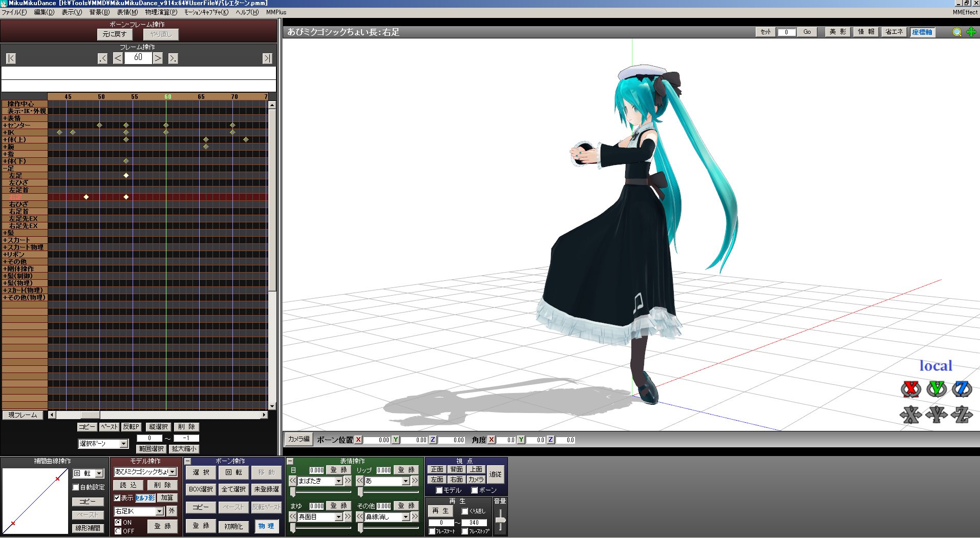The width and height of the screenshot is (980, 538).
Task: Click the 座標軸 axis display button
Action: pyautogui.click(x=922, y=32)
